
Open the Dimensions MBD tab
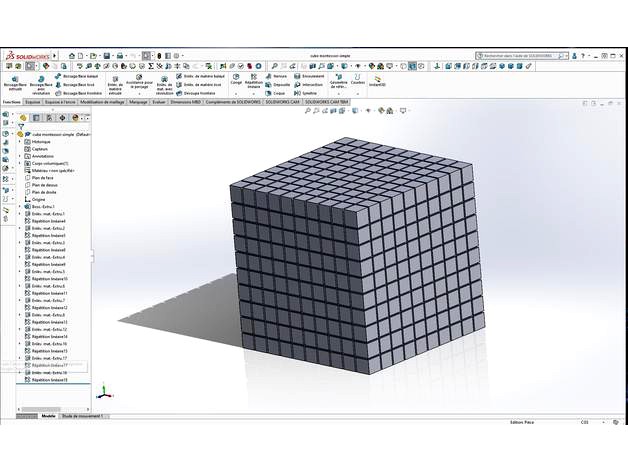pyautogui.click(x=185, y=102)
